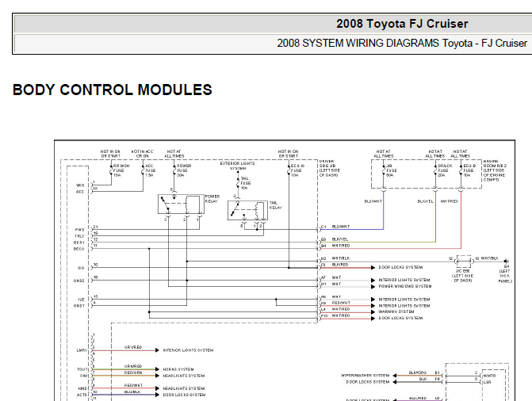Click the 'ACC' pin label on connector

(80, 192)
